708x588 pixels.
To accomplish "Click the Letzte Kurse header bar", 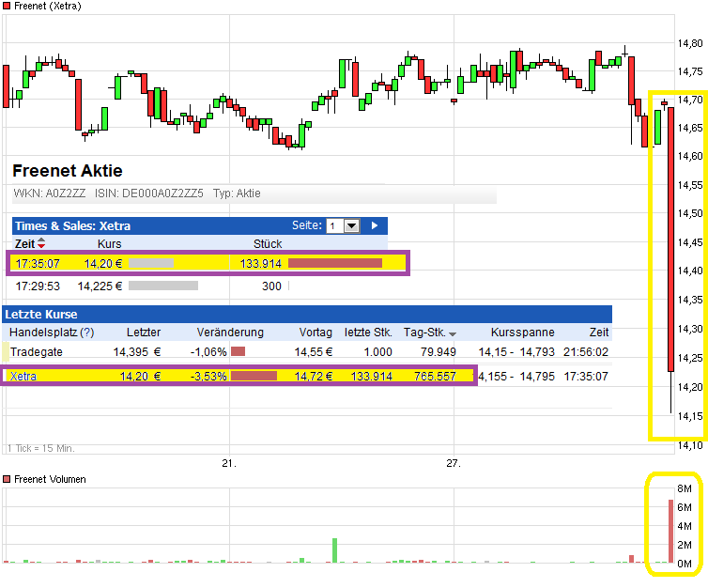I will 307,314.
